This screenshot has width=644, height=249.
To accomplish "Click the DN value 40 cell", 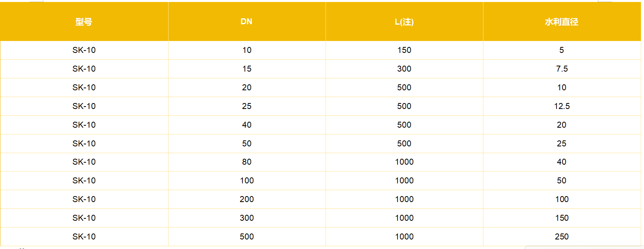I will coord(247,125).
